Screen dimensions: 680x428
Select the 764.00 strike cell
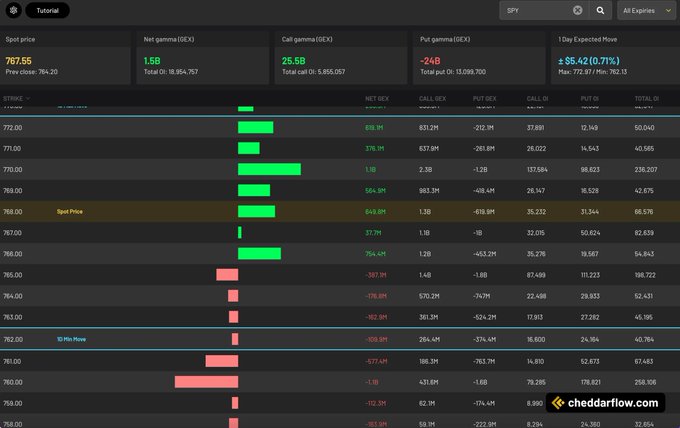click(13, 296)
